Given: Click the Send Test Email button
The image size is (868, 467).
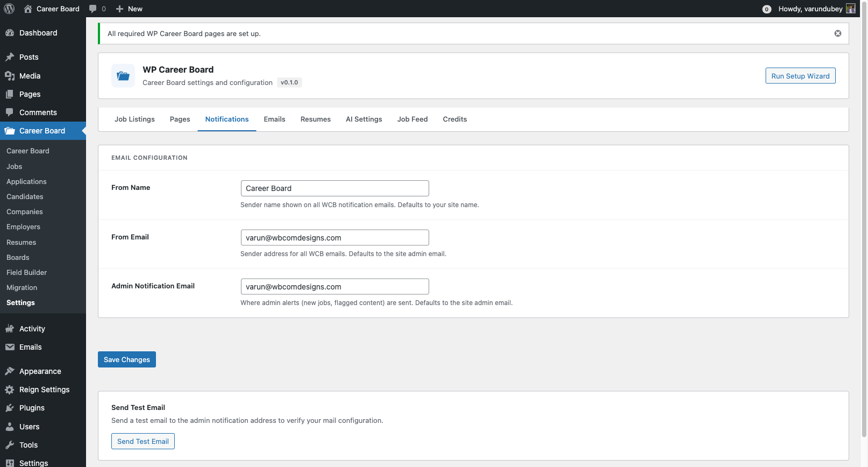Looking at the screenshot, I should [143, 441].
